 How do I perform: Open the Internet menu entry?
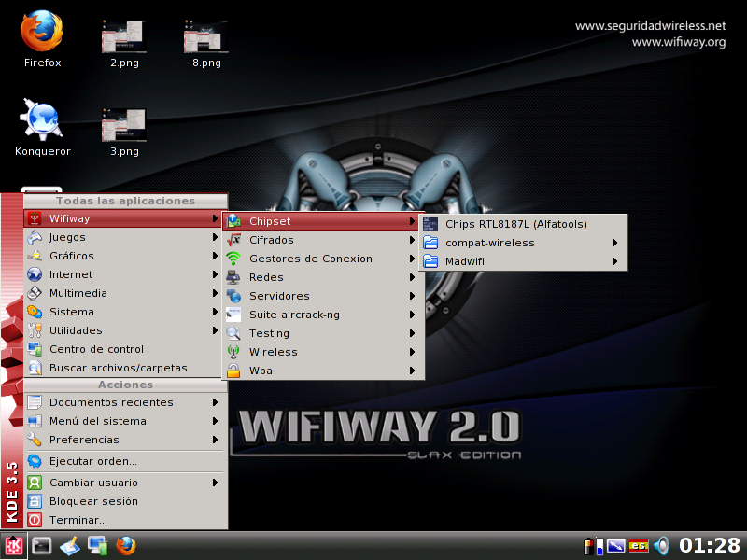pos(123,274)
